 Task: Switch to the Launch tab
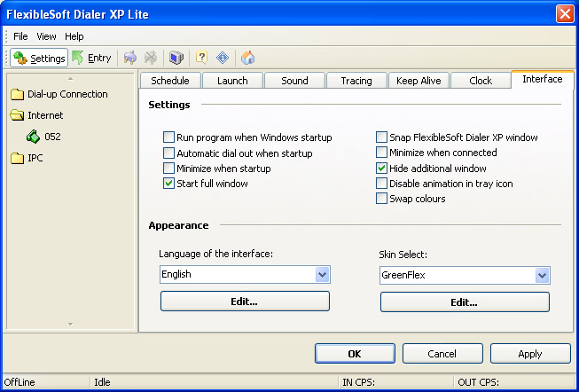[x=232, y=81]
